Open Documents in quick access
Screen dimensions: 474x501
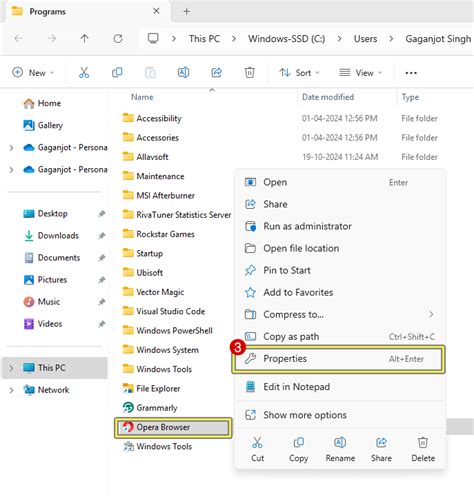click(52, 258)
